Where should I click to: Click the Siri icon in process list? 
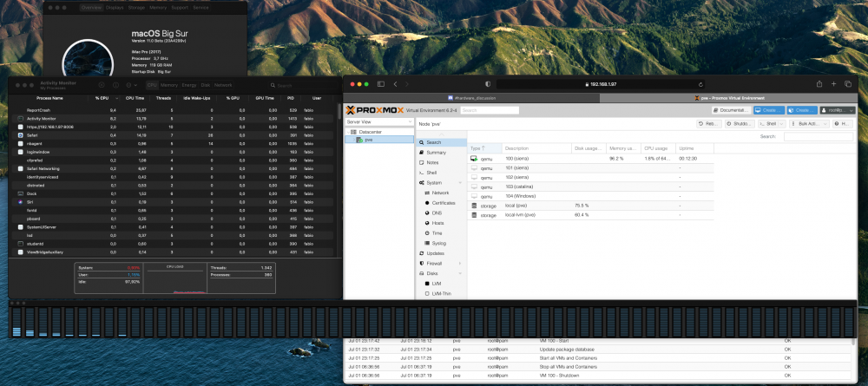21,202
